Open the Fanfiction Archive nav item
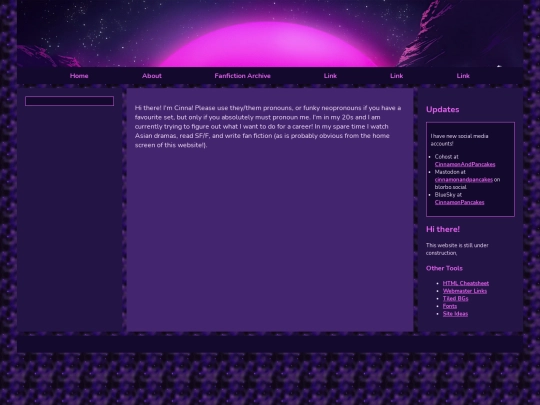The height and width of the screenshot is (405, 540). tap(242, 76)
